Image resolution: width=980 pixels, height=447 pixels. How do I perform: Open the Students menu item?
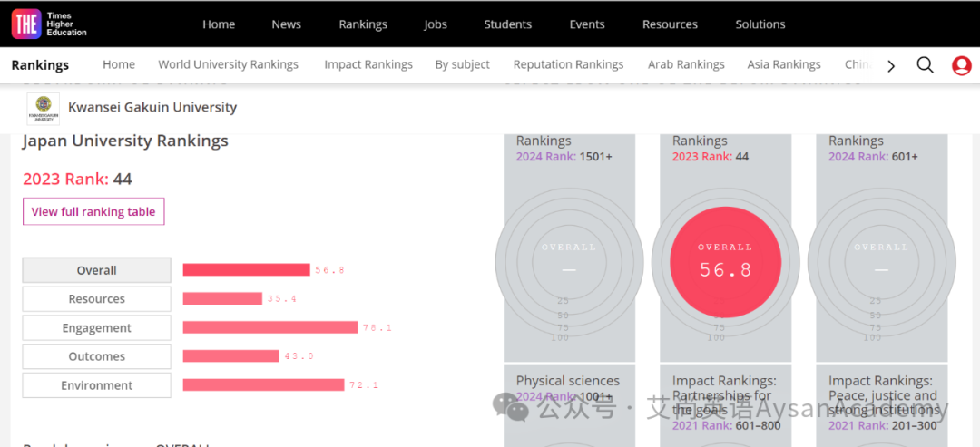coord(507,24)
